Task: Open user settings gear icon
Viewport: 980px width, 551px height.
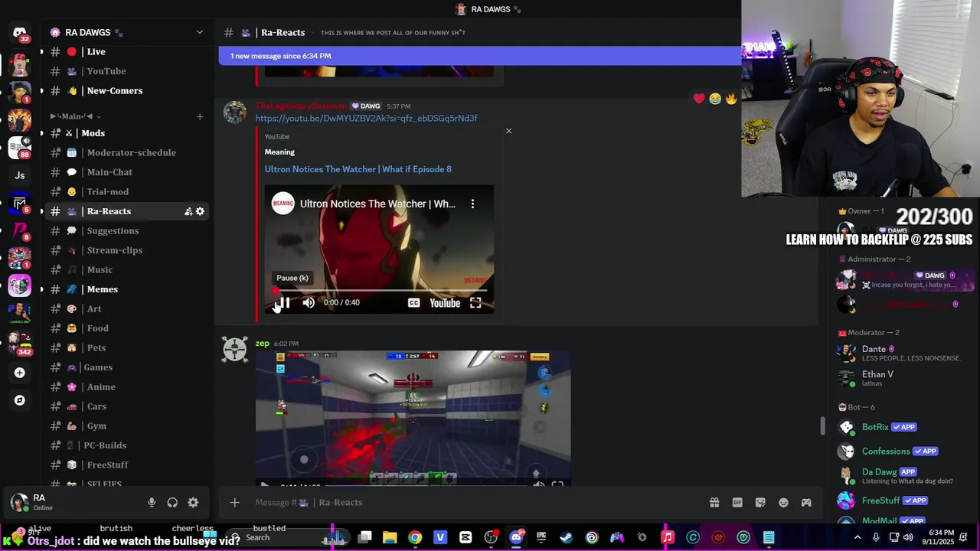Action: click(193, 503)
